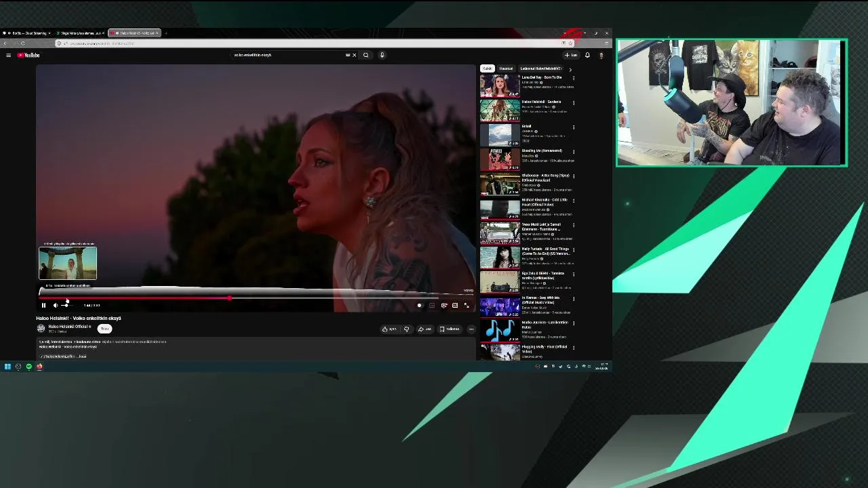Open the browser icon on the taskbar
868x488 pixels.
39,367
